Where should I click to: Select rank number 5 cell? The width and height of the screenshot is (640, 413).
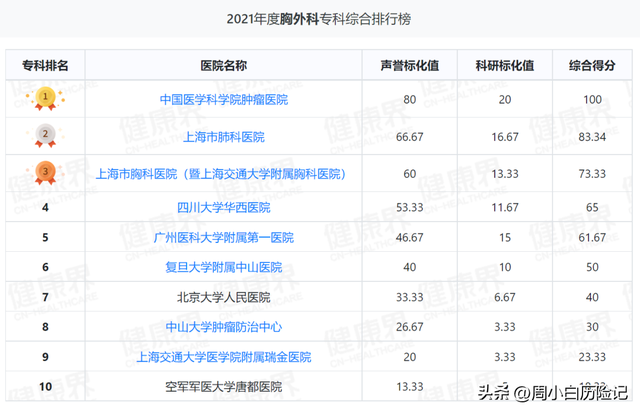click(x=45, y=238)
